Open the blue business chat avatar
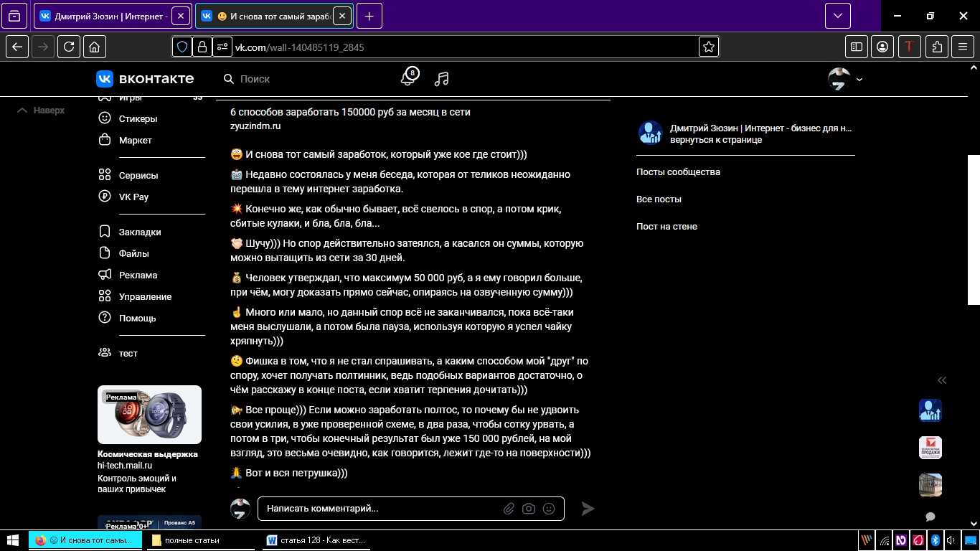The image size is (980, 551). (930, 410)
